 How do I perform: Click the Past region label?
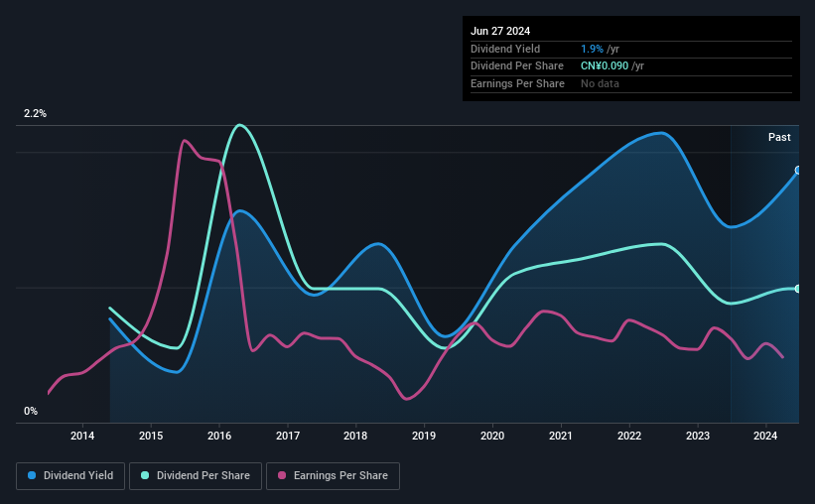[779, 137]
